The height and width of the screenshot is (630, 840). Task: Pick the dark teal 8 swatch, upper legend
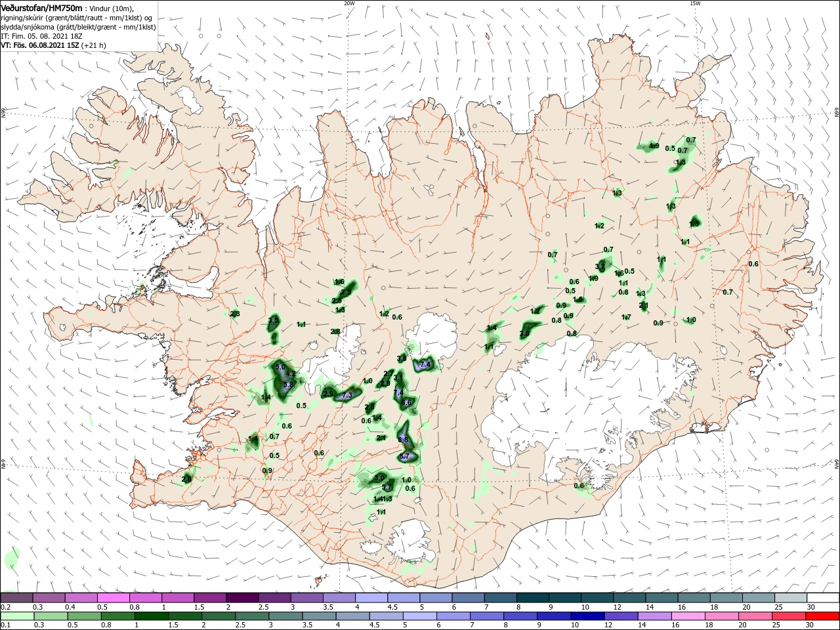[533, 598]
